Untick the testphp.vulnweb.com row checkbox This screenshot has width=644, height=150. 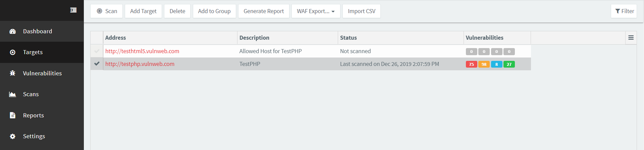coord(97,64)
